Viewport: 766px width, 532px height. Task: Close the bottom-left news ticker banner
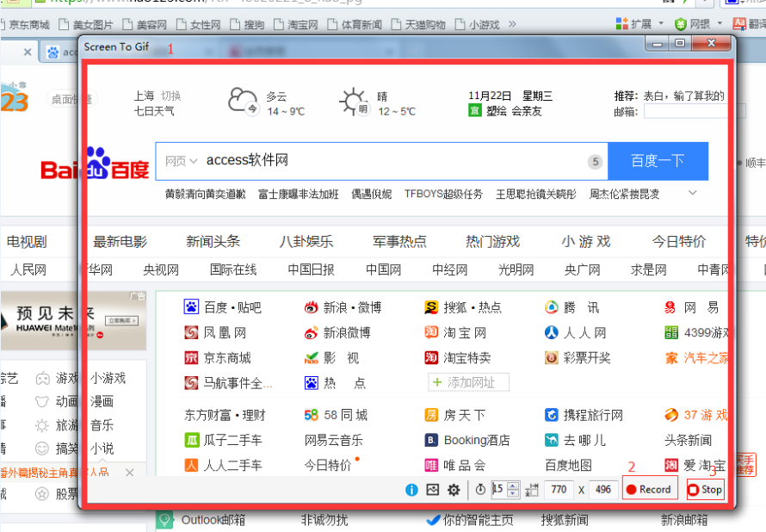coord(129,473)
